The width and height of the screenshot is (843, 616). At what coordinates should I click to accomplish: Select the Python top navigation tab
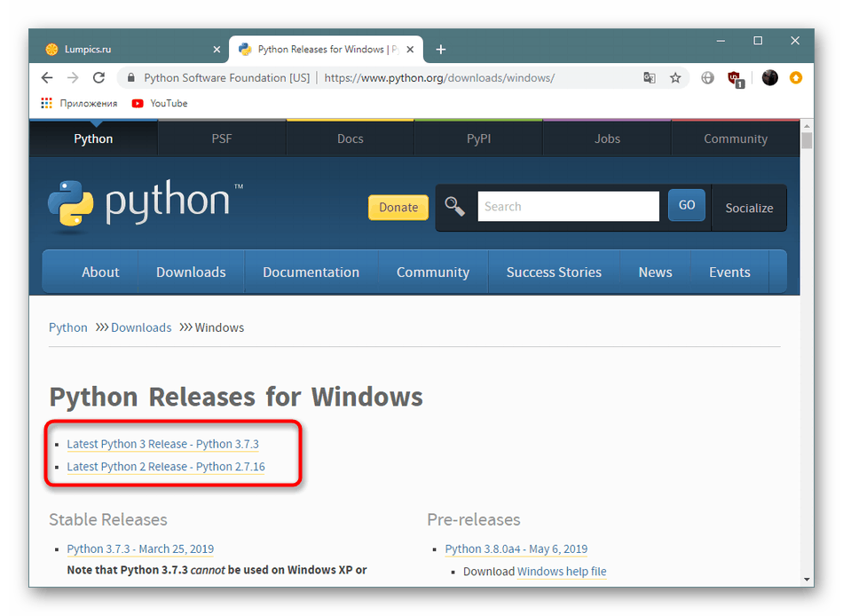click(x=93, y=138)
